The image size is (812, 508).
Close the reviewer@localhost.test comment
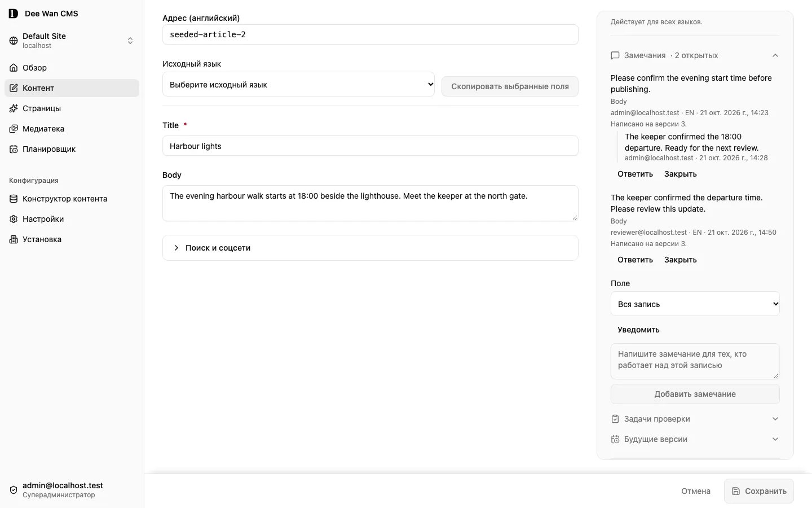click(681, 260)
